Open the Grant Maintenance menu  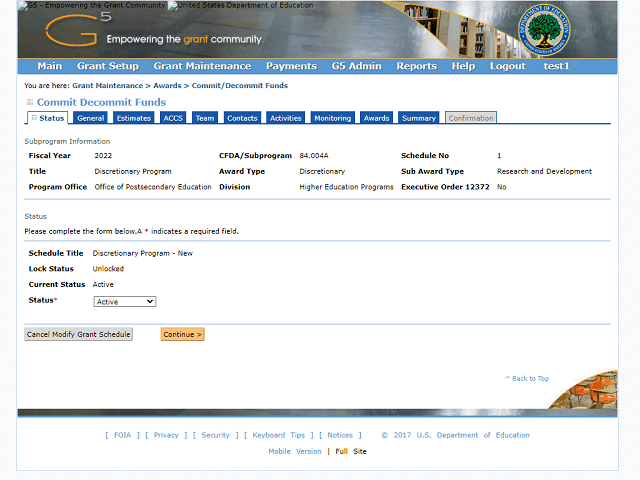tap(202, 66)
